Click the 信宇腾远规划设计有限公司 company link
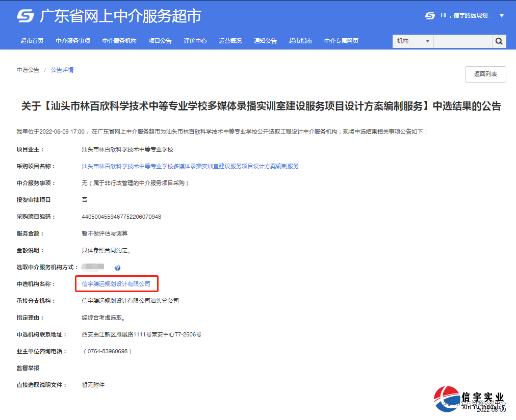The image size is (516, 420). [117, 284]
